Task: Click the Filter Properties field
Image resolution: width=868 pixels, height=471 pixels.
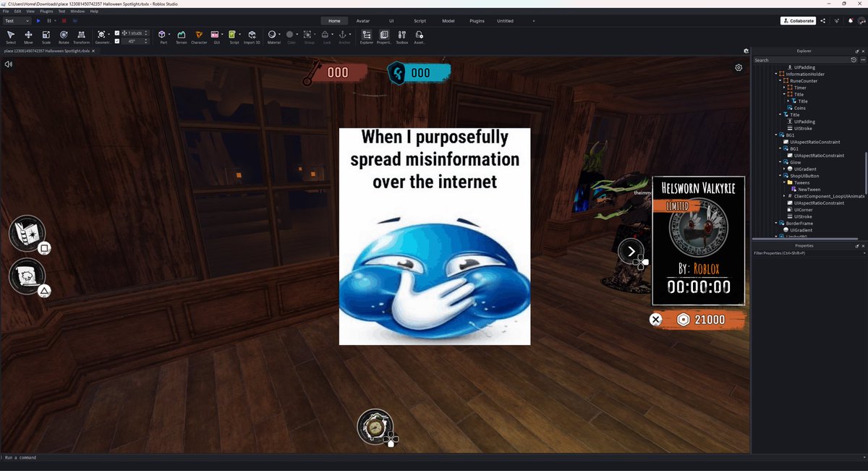Action: coord(807,253)
